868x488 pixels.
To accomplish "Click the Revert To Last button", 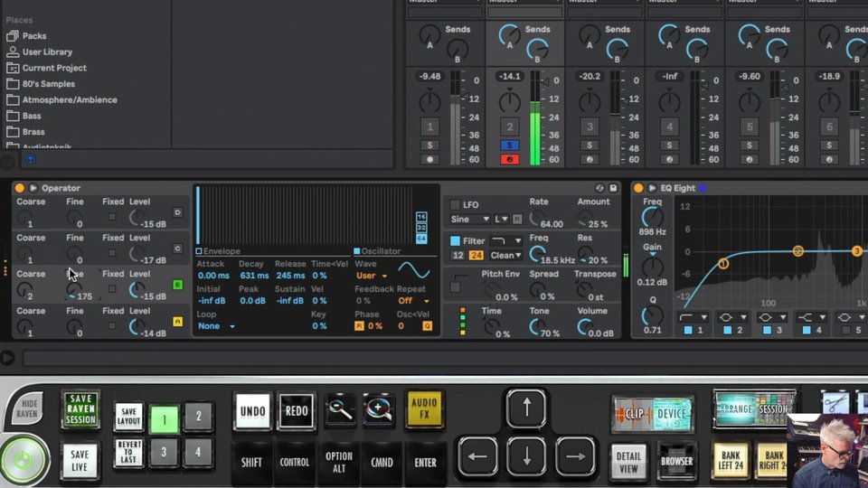I will click(128, 453).
